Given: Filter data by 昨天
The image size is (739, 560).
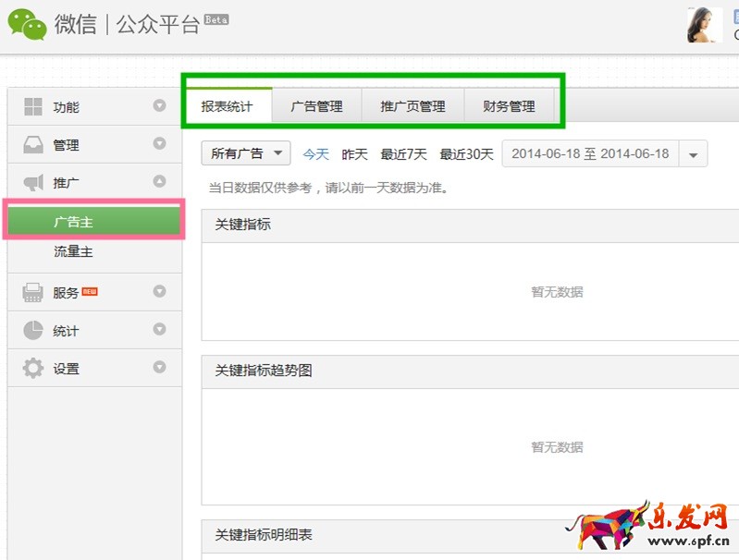Looking at the screenshot, I should click(354, 154).
